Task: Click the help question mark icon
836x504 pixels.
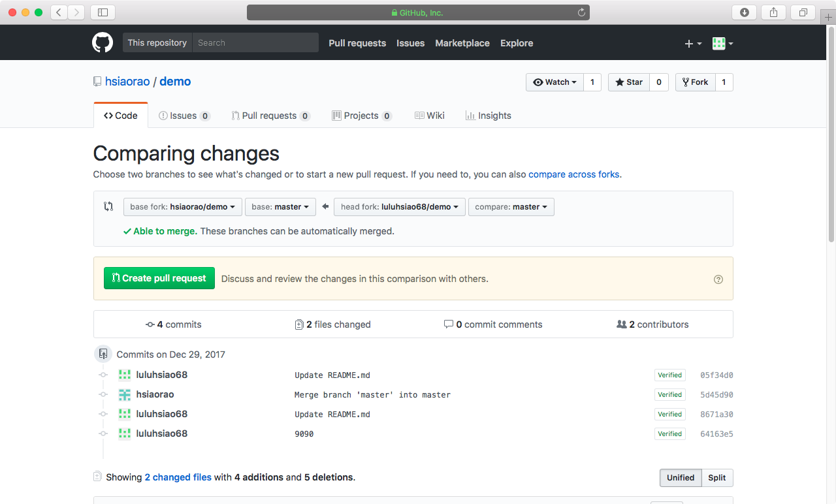Action: pos(718,279)
